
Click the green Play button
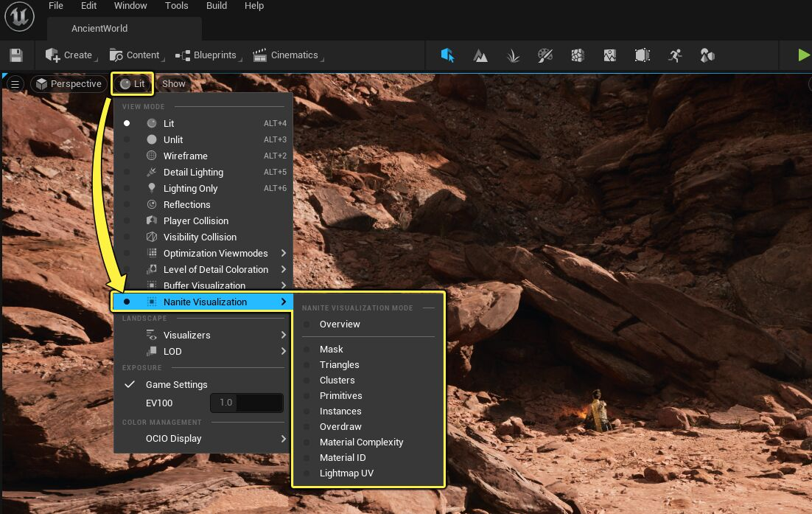tap(804, 55)
